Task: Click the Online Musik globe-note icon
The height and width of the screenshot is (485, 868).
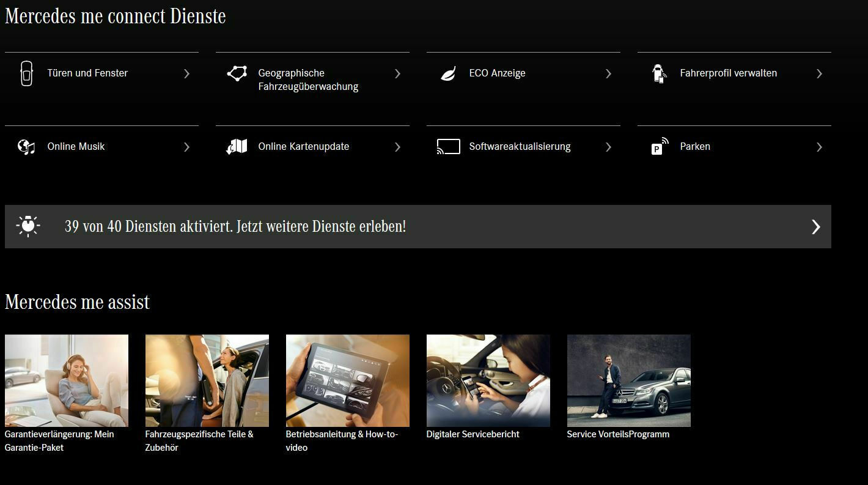Action: click(x=26, y=147)
